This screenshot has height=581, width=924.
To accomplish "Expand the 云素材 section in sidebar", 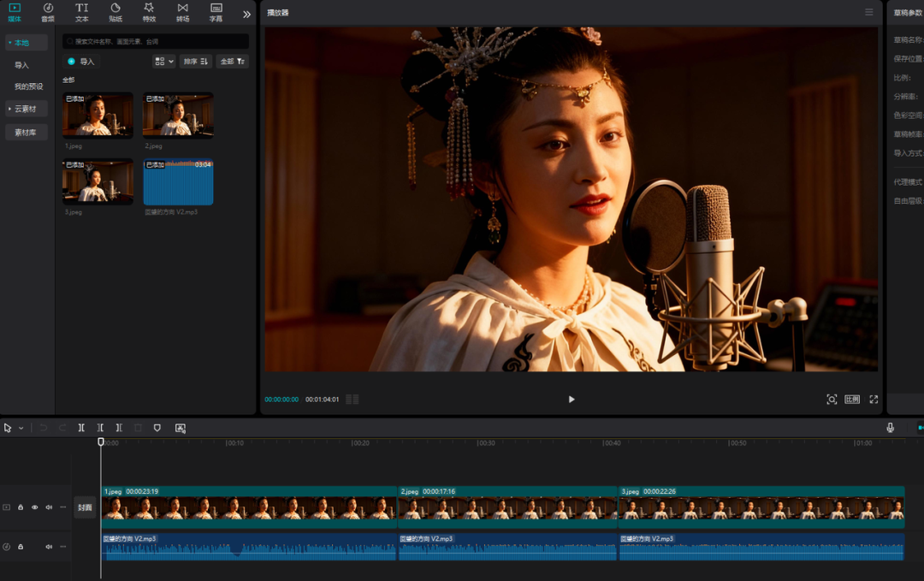I will 26,110.
